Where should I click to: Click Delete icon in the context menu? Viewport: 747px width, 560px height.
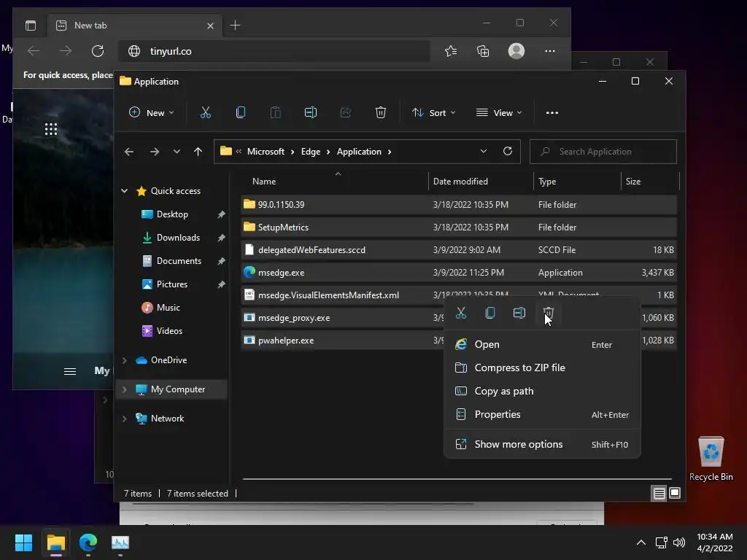[549, 314]
